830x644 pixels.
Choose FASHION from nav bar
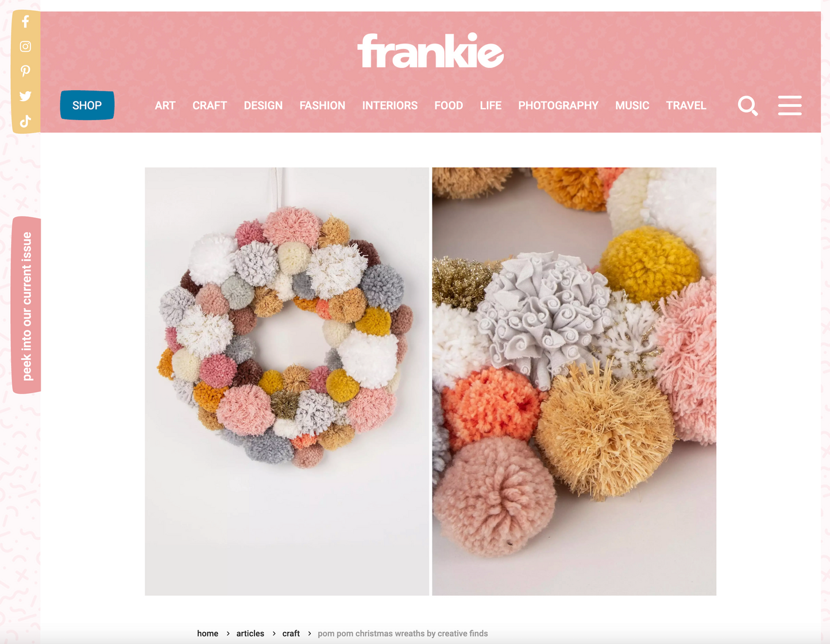322,106
